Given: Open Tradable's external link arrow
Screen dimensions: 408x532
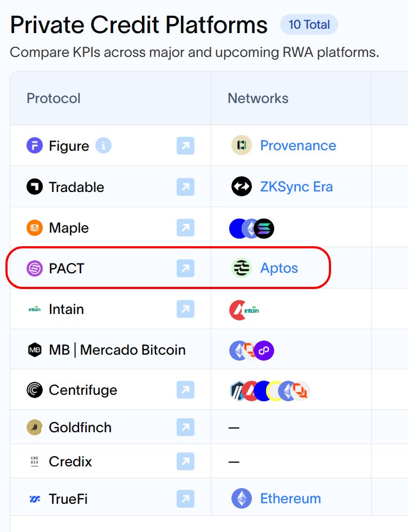Looking at the screenshot, I should point(185,187).
